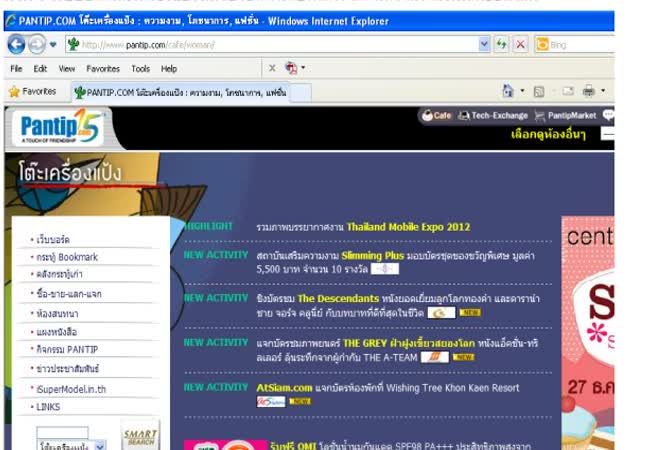
Task: Open the Favorites menu
Action: pyautogui.click(x=103, y=69)
